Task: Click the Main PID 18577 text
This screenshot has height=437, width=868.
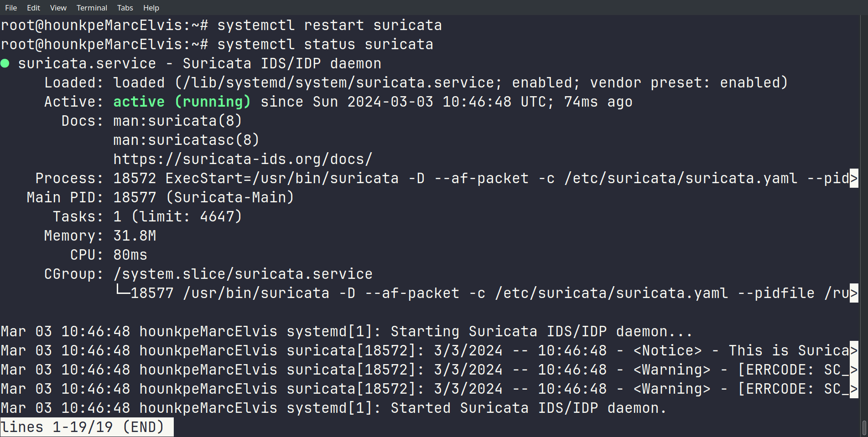Action: coord(135,197)
